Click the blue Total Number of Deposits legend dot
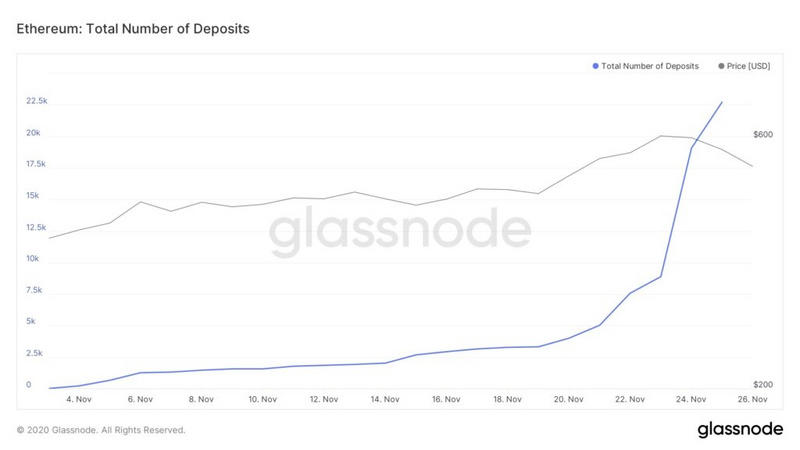This screenshot has width=800, height=450. (596, 66)
